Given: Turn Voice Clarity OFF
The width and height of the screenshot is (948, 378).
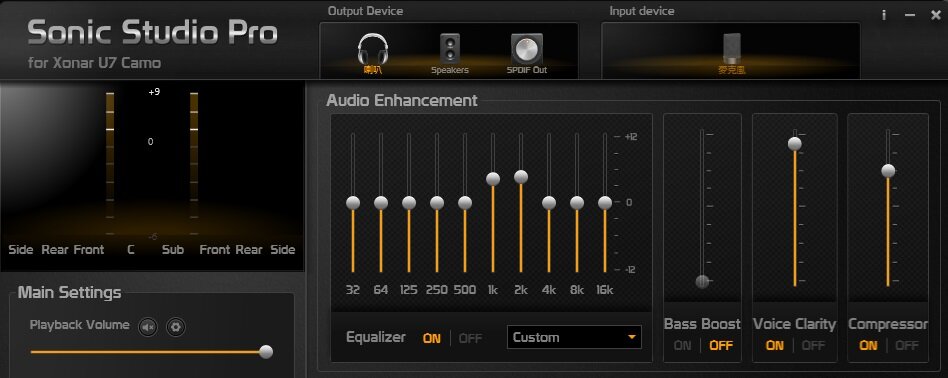Looking at the screenshot, I should (x=813, y=346).
